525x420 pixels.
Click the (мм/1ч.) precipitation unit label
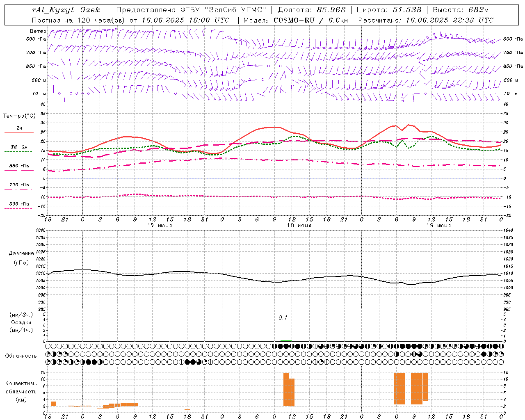point(21,330)
